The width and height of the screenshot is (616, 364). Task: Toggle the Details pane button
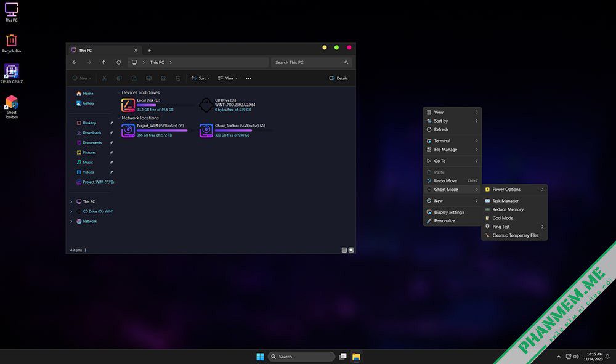point(338,78)
